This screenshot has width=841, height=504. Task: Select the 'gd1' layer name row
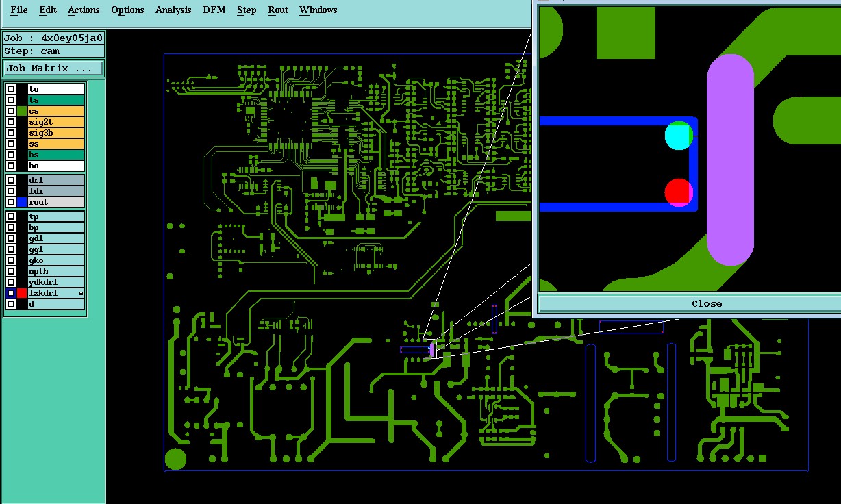pyautogui.click(x=56, y=238)
